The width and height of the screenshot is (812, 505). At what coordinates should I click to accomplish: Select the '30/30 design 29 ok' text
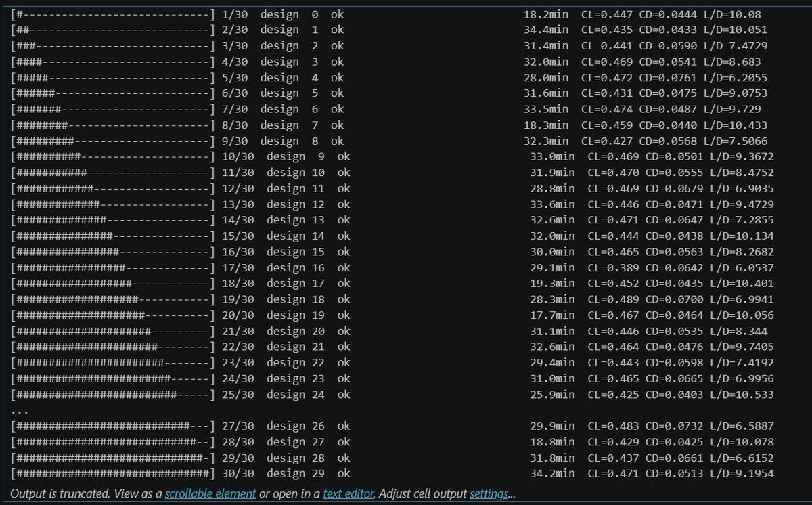pos(286,474)
